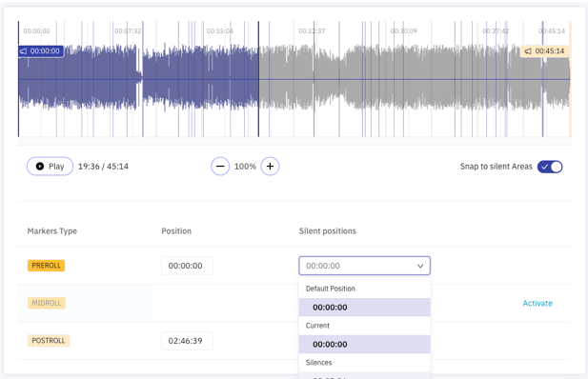This screenshot has height=379, width=588.
Task: Click the Markers Type column header
Action: [52, 231]
